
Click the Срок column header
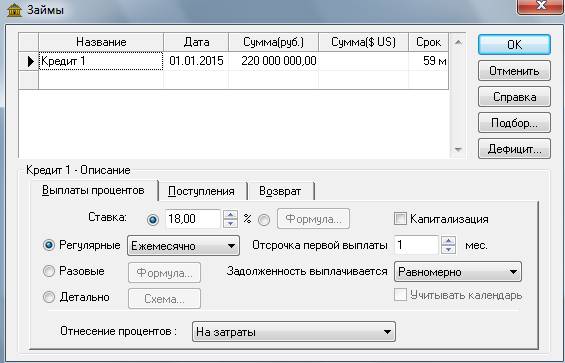428,42
